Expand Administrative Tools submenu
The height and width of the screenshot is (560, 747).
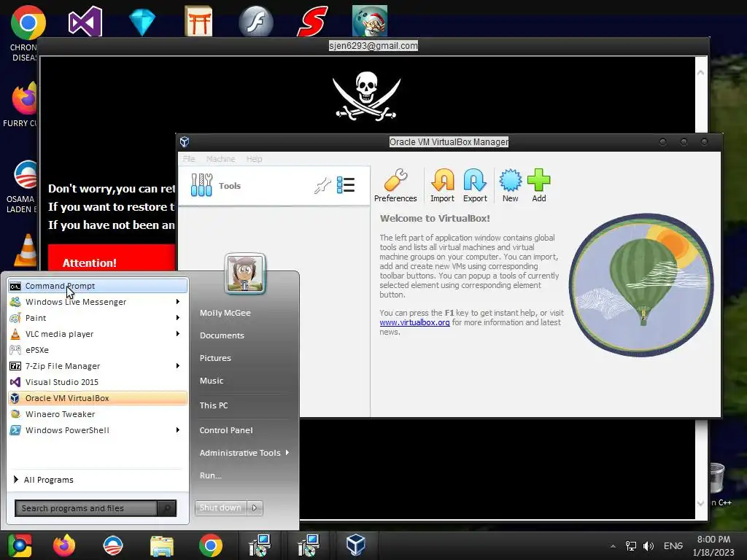coord(244,453)
